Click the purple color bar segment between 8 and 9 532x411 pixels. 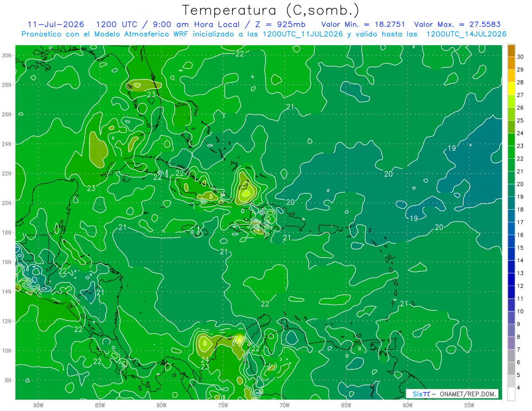(x=512, y=331)
